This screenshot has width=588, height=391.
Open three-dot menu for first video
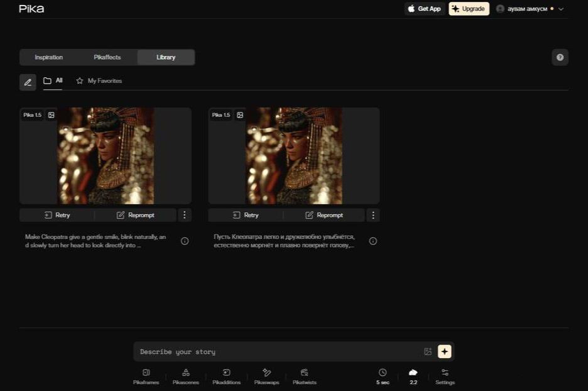point(184,215)
